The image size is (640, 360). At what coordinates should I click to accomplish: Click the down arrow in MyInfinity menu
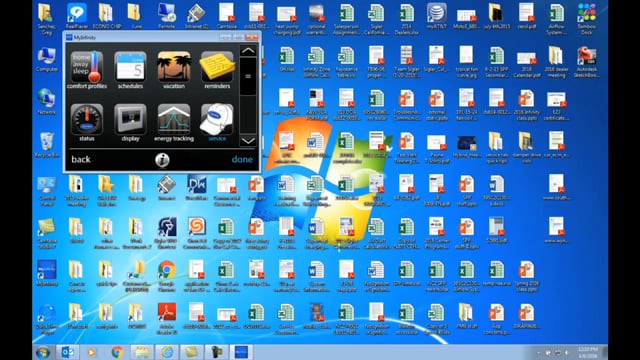[248, 141]
